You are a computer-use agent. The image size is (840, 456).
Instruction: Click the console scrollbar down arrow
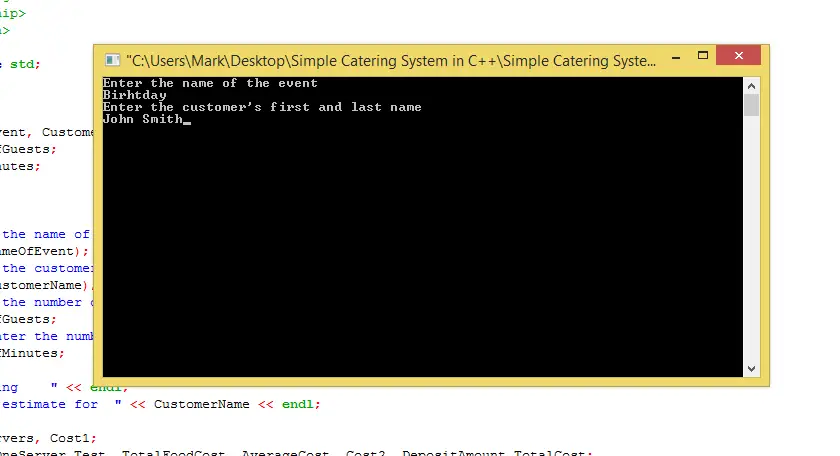pyautogui.click(x=751, y=369)
